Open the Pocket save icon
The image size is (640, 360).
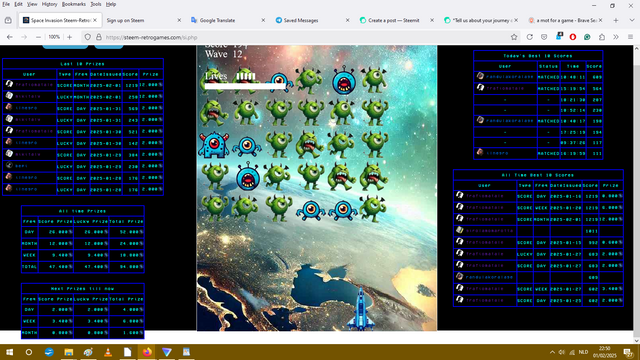point(544,37)
